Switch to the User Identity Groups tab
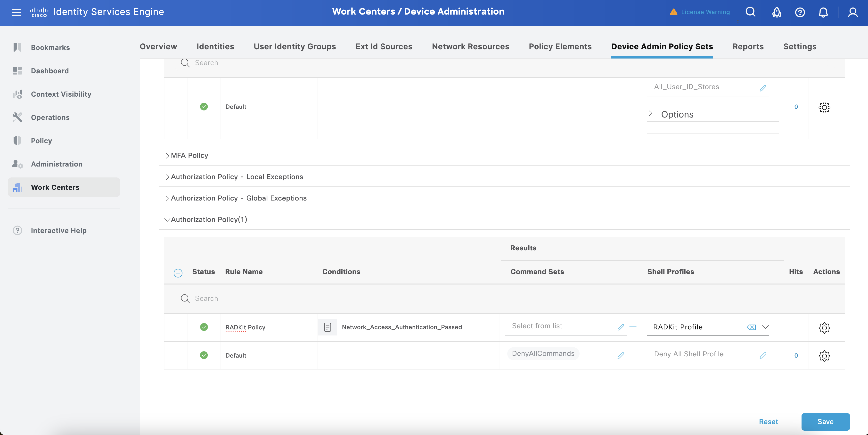Viewport: 868px width, 435px height. click(295, 47)
